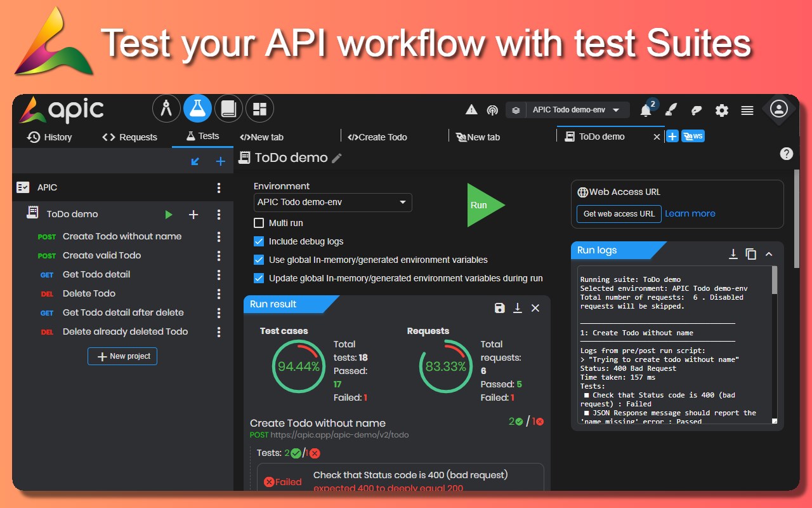Screen dimensions: 812x508
Task: Select the Tester flask icon
Action: (197, 109)
